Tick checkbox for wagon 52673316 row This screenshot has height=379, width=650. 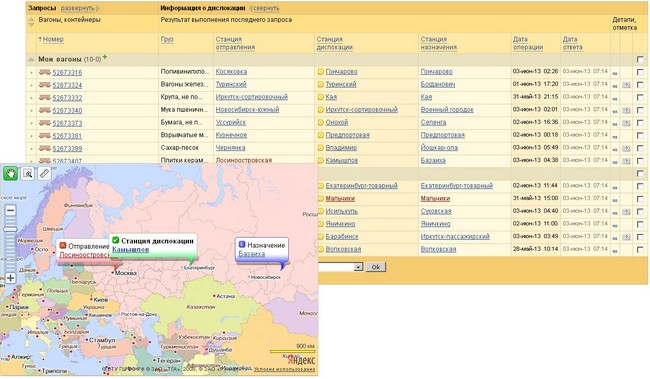click(640, 72)
